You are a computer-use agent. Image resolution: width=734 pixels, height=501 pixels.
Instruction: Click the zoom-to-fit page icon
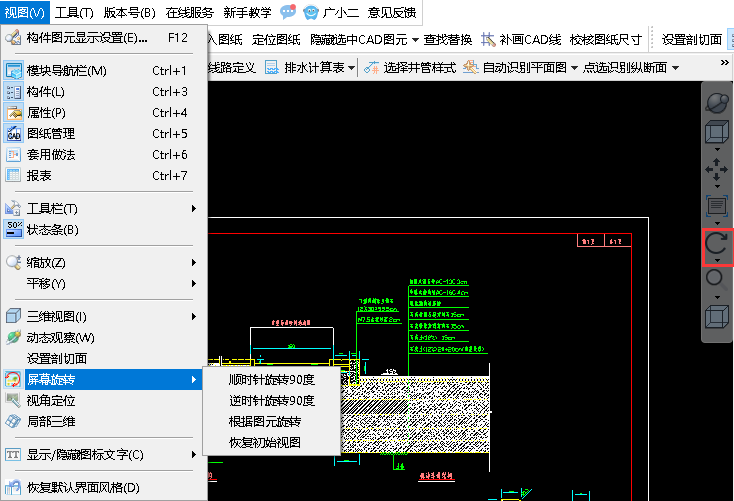coord(717,206)
